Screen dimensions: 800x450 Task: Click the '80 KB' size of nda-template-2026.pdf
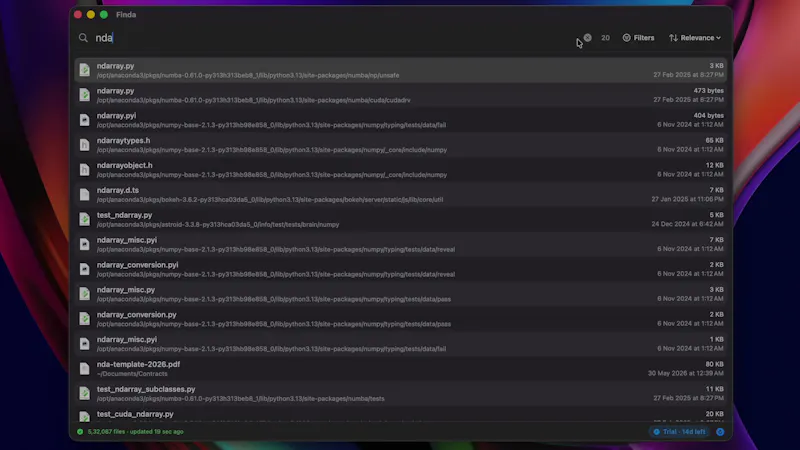(714, 364)
